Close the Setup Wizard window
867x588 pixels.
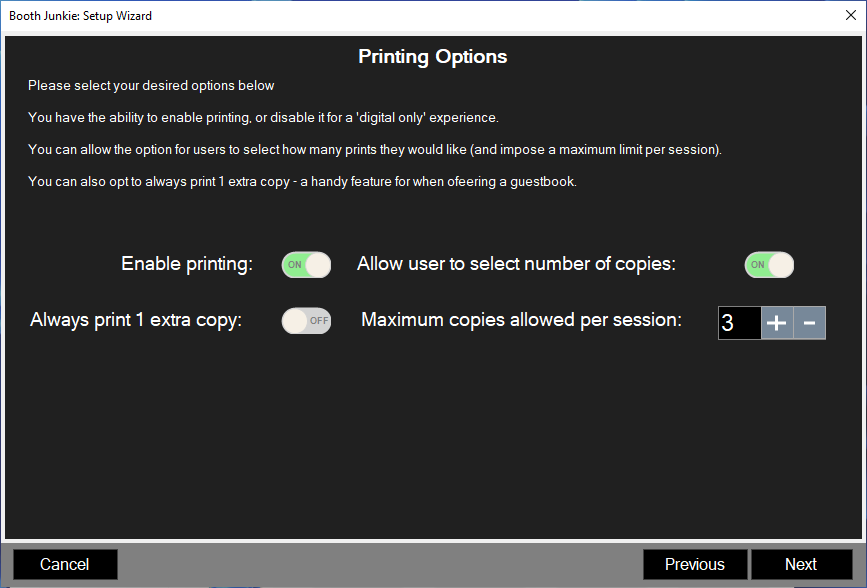pyautogui.click(x=851, y=15)
